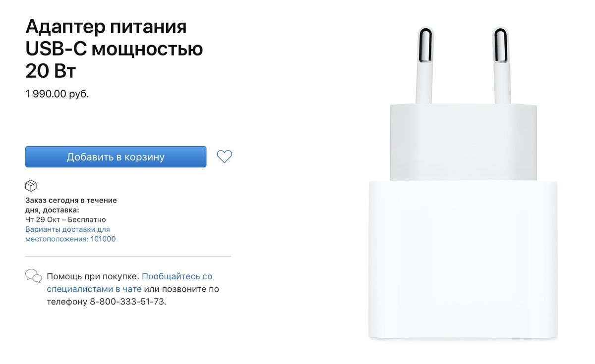Click the postal code 101000 in the delivery link
595x364 pixels.
tap(103, 239)
